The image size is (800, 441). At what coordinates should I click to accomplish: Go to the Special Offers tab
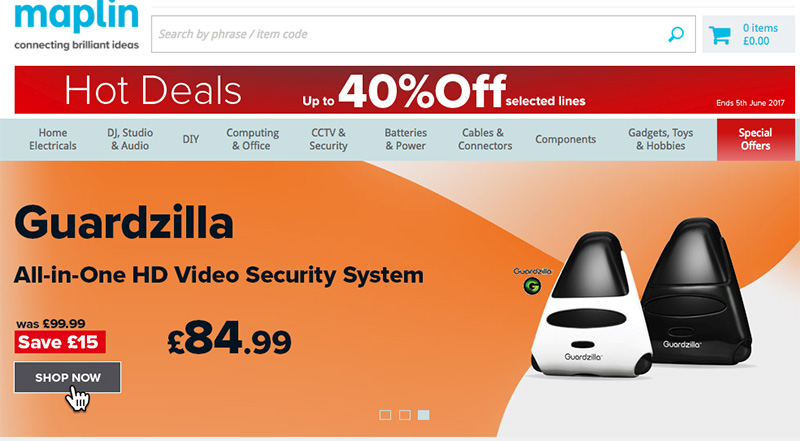[756, 139]
